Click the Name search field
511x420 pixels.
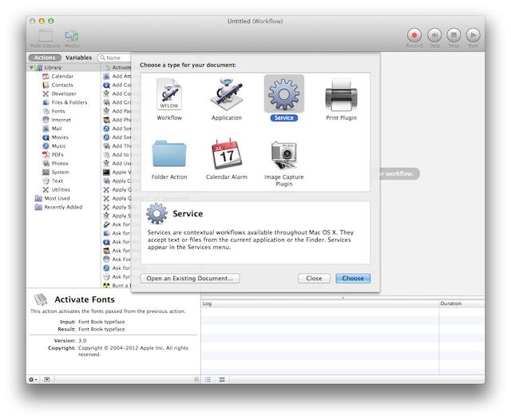[116, 57]
